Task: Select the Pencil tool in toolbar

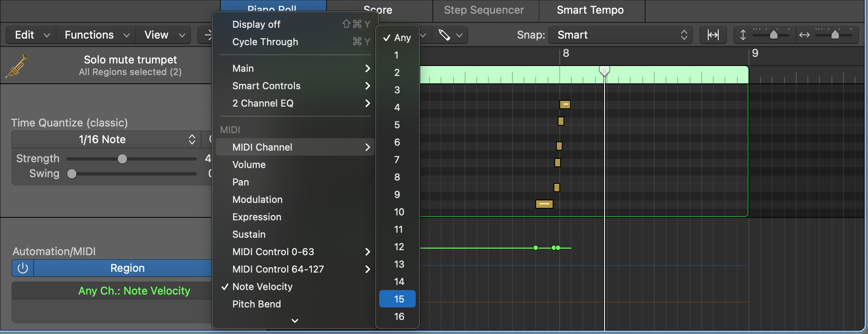Action: [444, 35]
